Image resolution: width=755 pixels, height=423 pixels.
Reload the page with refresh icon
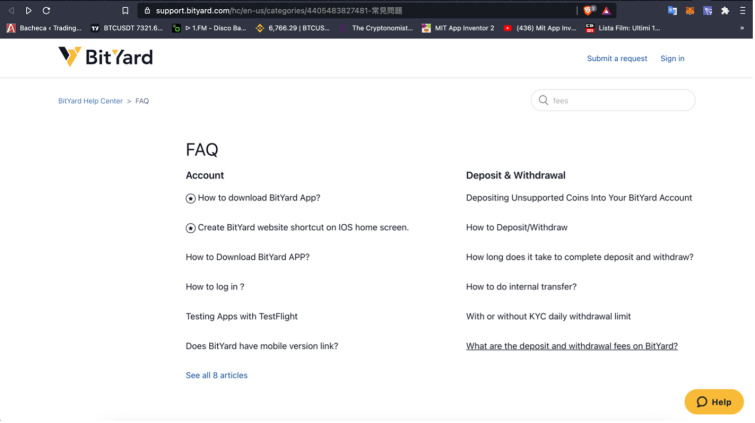(x=46, y=10)
